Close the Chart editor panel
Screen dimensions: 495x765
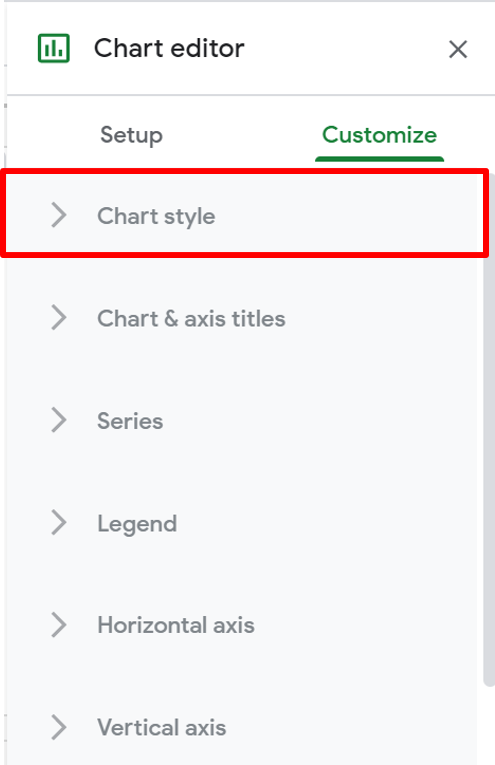(458, 49)
